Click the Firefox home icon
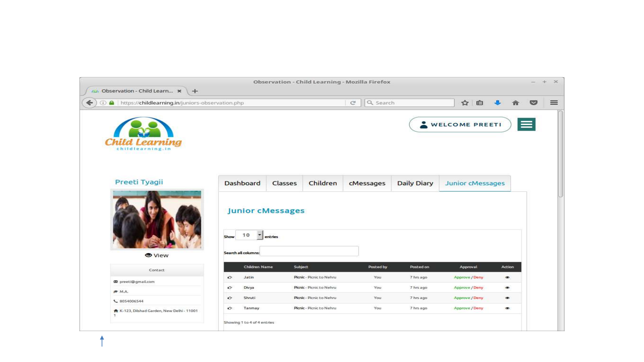The height and width of the screenshot is (362, 644). [516, 103]
